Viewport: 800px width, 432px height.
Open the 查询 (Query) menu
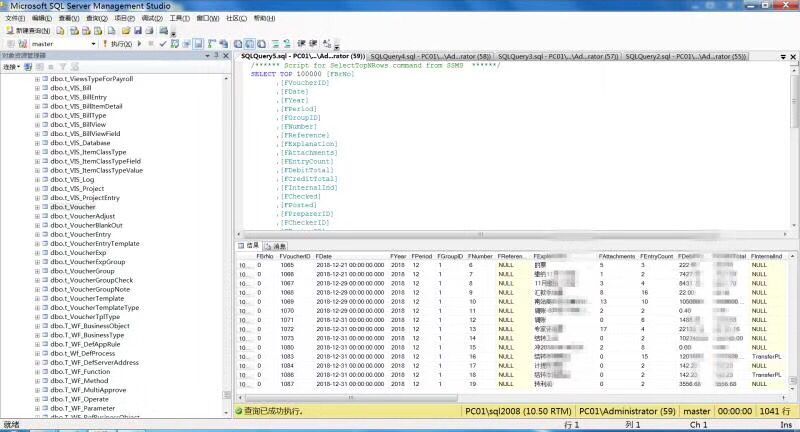point(96,18)
